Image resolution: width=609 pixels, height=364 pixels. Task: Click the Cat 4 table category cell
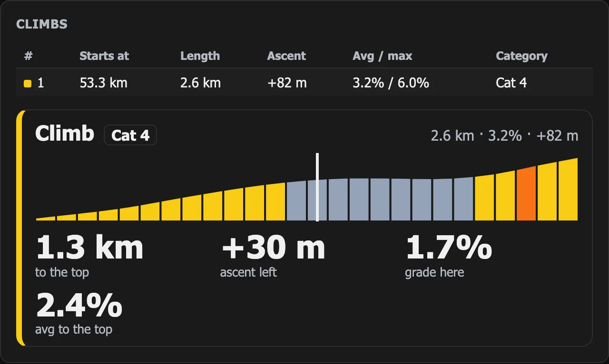[511, 83]
